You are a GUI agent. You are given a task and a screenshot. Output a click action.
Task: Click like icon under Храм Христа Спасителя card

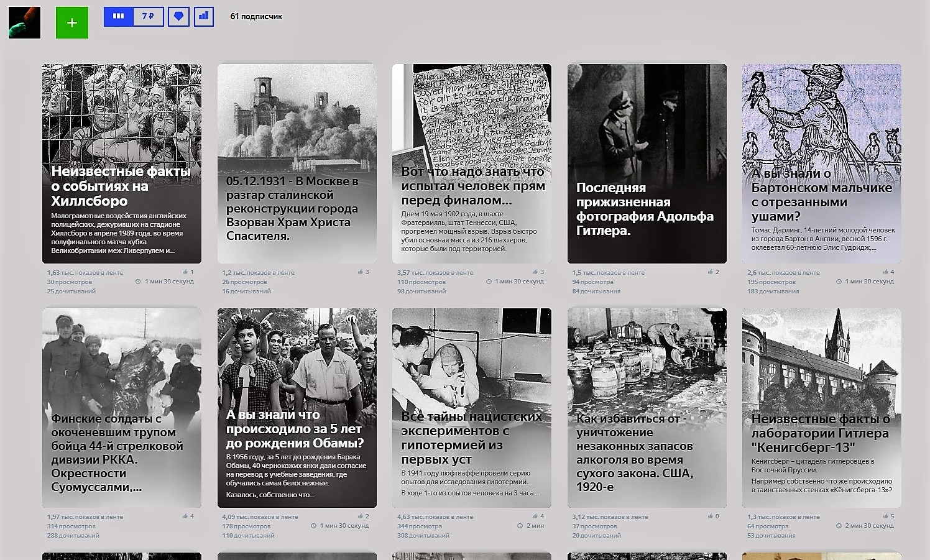361,272
